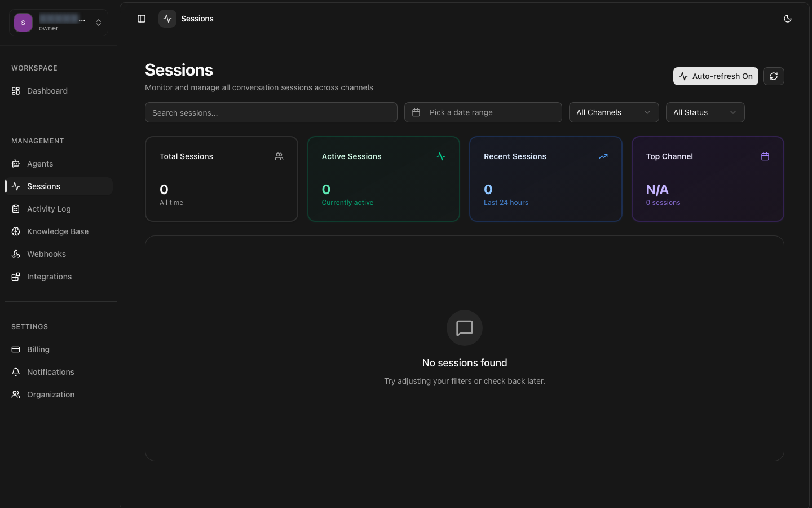Focus the Search sessions input field
This screenshot has height=508, width=812.
click(x=271, y=112)
